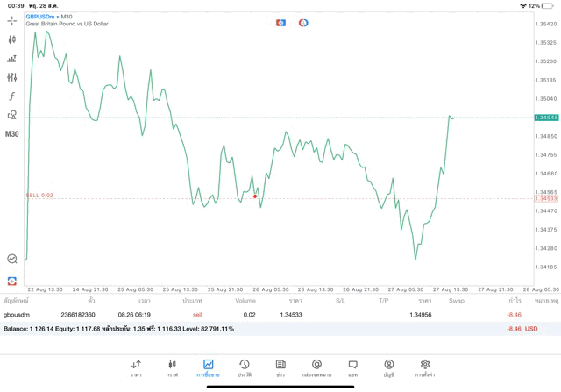Screen dimensions: 561x392
Task: Open the Settings (การตั้งค่า) gear tab
Action: [x=425, y=367]
